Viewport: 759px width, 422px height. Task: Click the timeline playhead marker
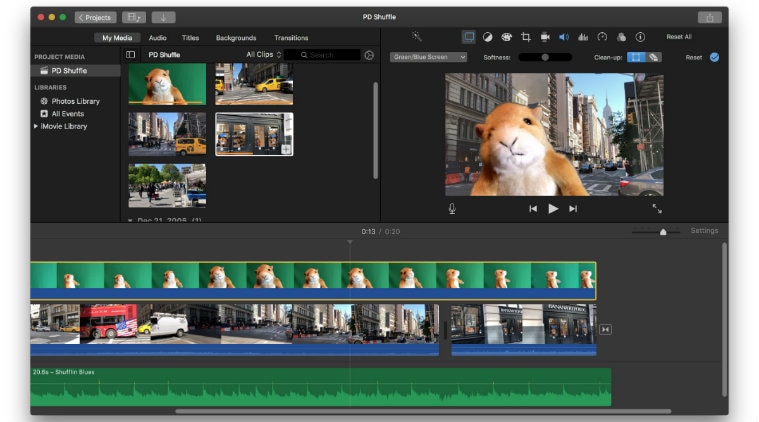[350, 242]
